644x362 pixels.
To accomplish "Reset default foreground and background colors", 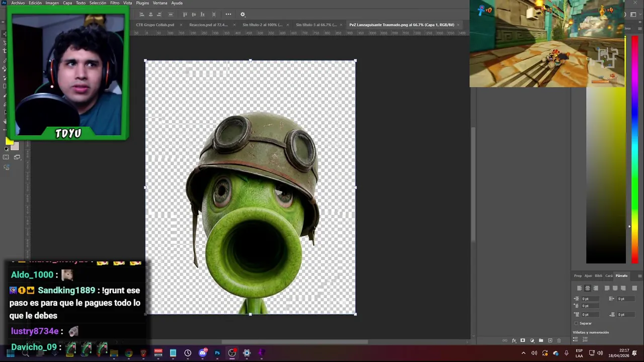I will [7, 149].
